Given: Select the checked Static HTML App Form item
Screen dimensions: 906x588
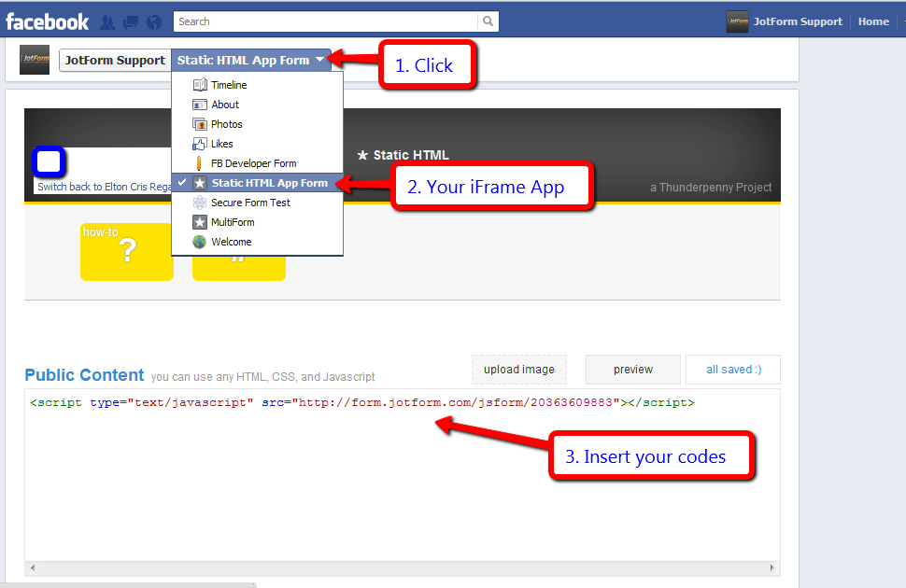Looking at the screenshot, I should [269, 183].
